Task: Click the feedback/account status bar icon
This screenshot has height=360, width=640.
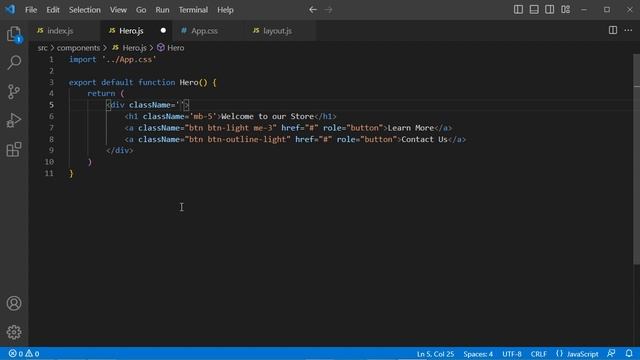Action: (611, 353)
